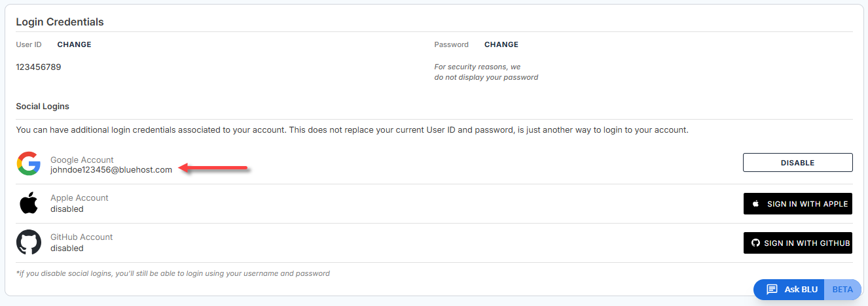The image size is (868, 306).
Task: Click the small Apple icon inside the sign-in button
Action: (x=755, y=204)
